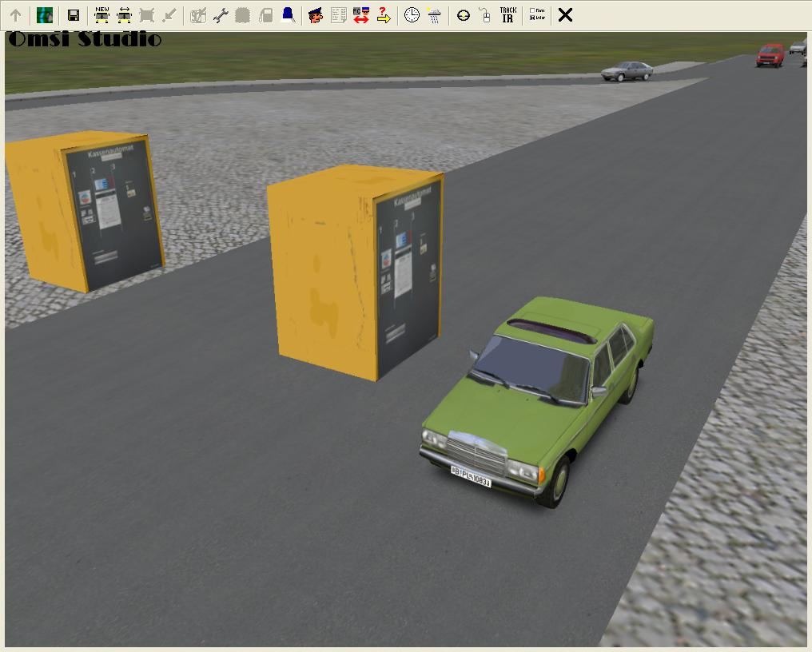Toggle the Track IR button
Viewport: 812px width, 652px height.
coord(507,15)
